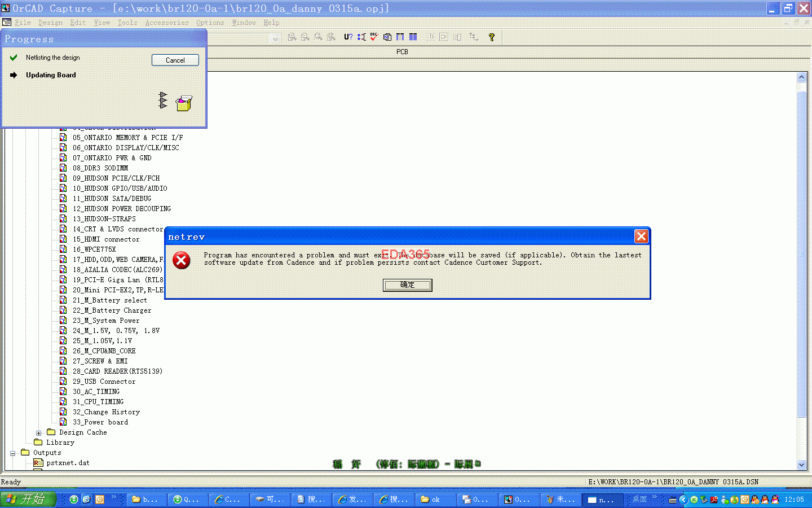Open the Design menu

tap(50, 23)
